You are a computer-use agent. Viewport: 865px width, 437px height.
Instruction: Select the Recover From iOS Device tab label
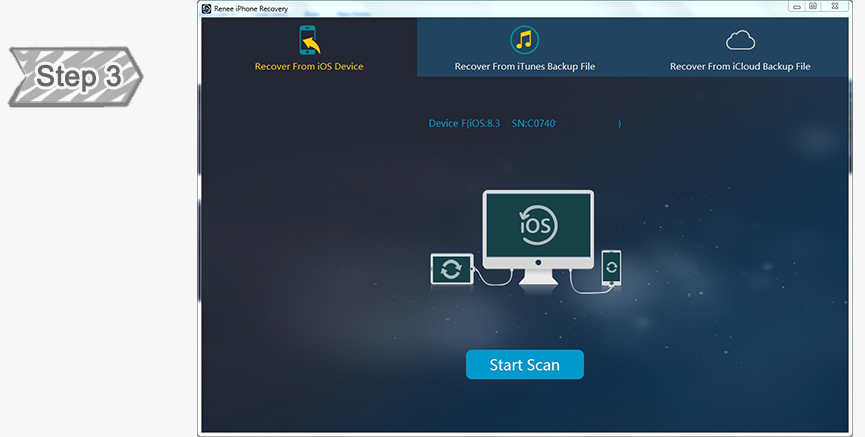coord(308,67)
